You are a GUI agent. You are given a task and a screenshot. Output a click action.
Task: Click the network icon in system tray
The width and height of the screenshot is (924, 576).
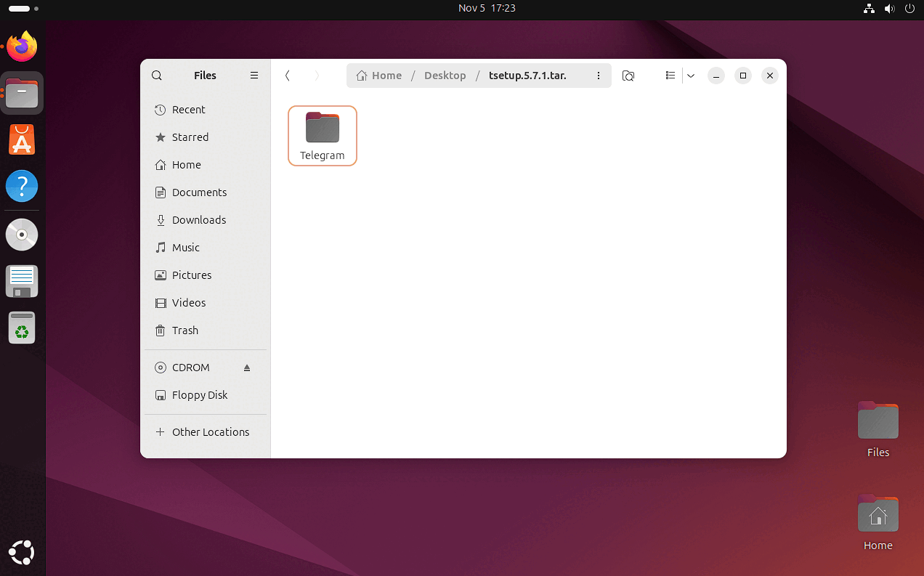click(x=869, y=9)
